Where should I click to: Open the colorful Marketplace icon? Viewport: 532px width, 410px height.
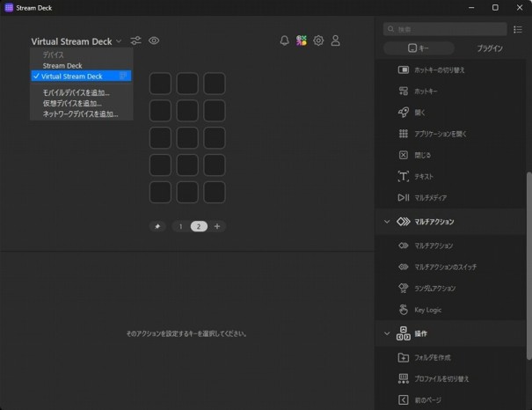[x=302, y=40]
